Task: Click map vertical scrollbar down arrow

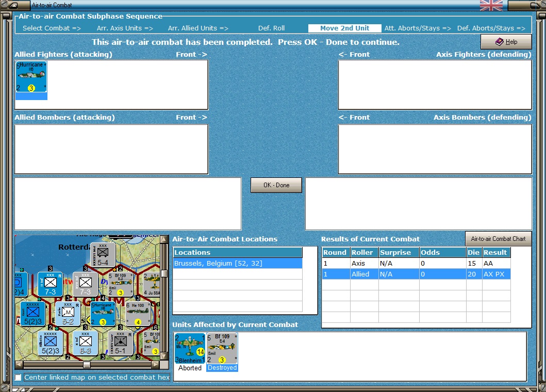Action: (x=164, y=356)
